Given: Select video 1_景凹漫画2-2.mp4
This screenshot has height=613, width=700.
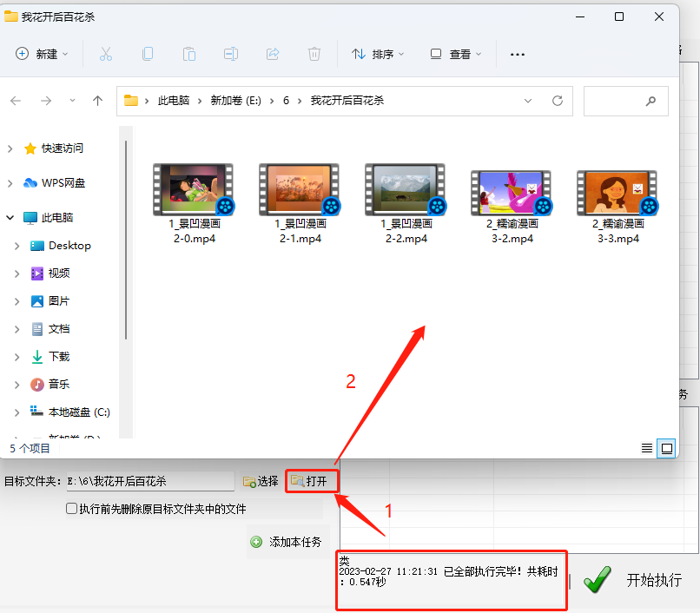Looking at the screenshot, I should pos(406,204).
